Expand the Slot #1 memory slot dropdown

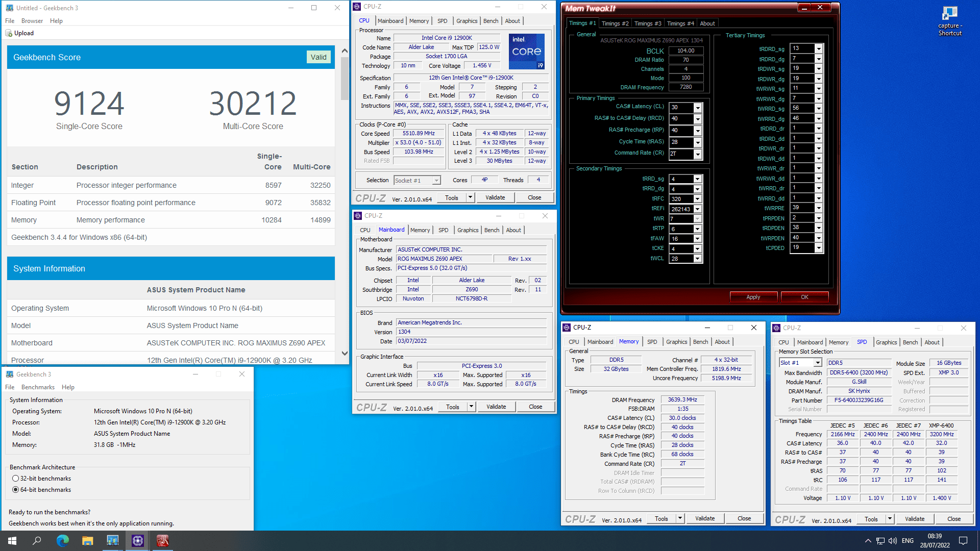[817, 363]
